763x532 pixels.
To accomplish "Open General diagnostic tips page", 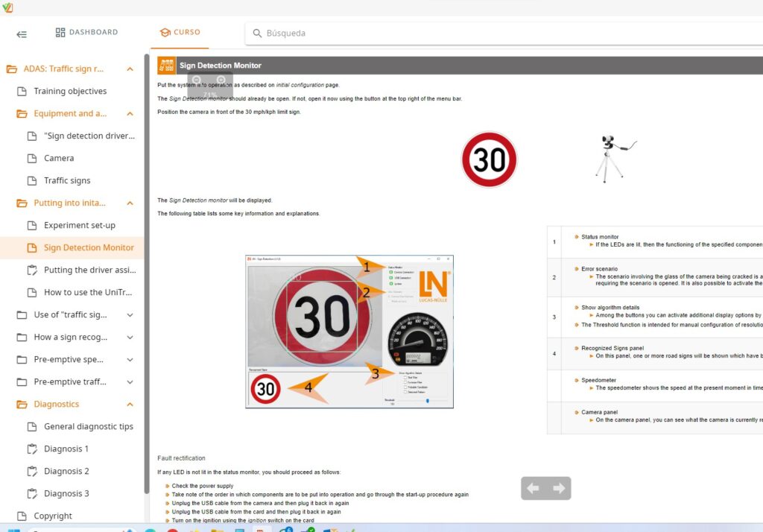I will (89, 426).
